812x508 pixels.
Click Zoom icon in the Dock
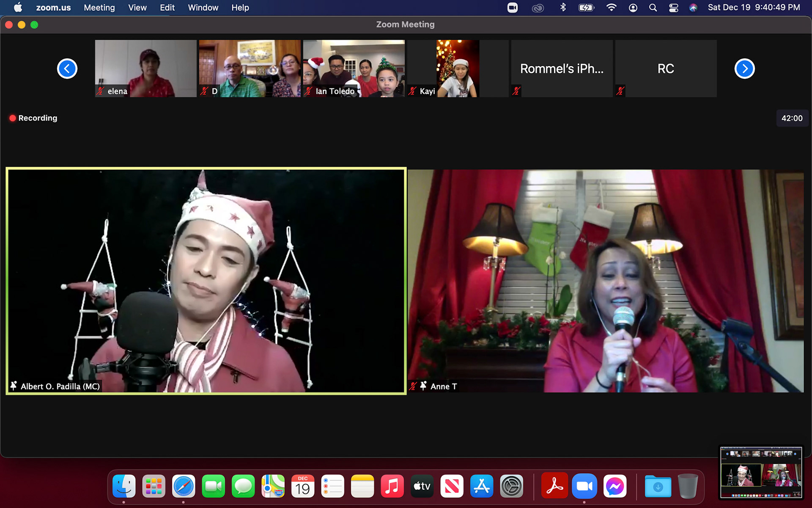click(x=584, y=486)
